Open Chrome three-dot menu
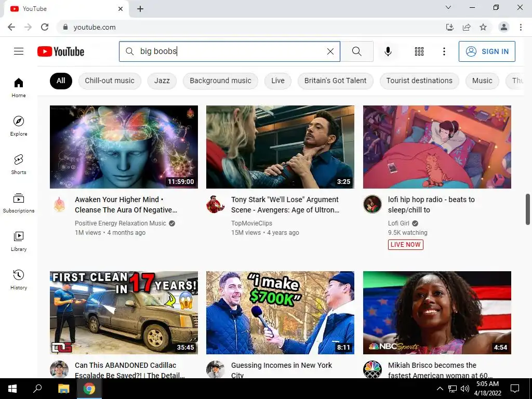 coord(521,27)
